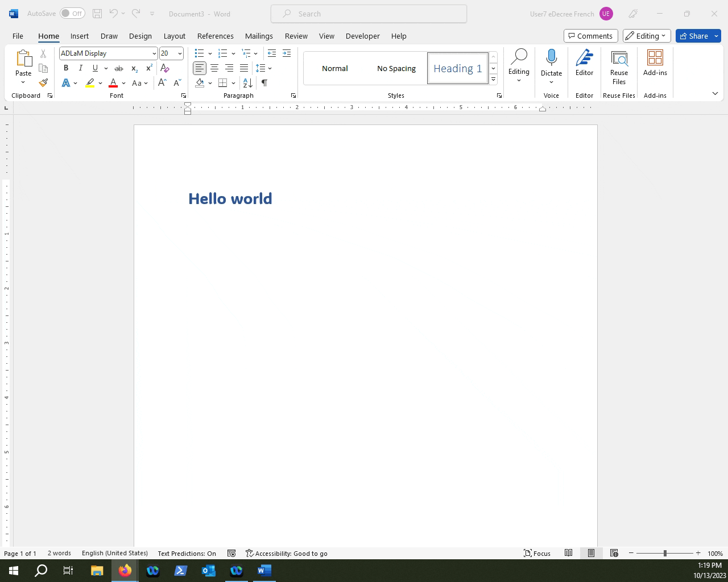
Task: Select the Strikethrough icon
Action: click(119, 68)
